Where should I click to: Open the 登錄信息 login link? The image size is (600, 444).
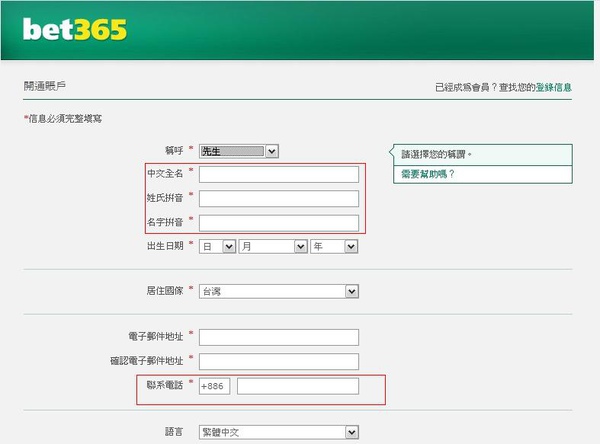click(x=553, y=88)
